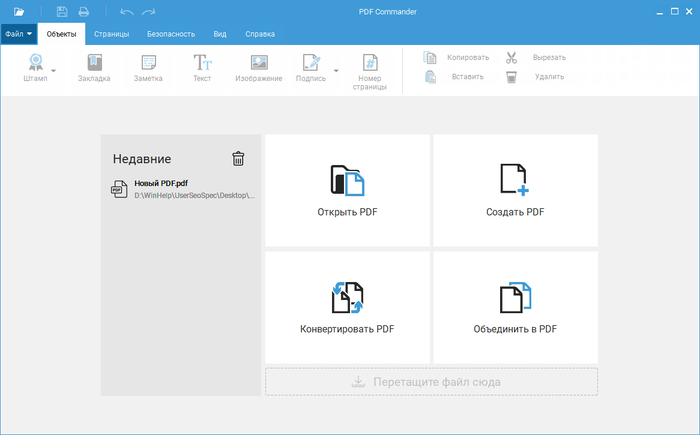Expand the Signature dropdown arrow

tap(336, 72)
